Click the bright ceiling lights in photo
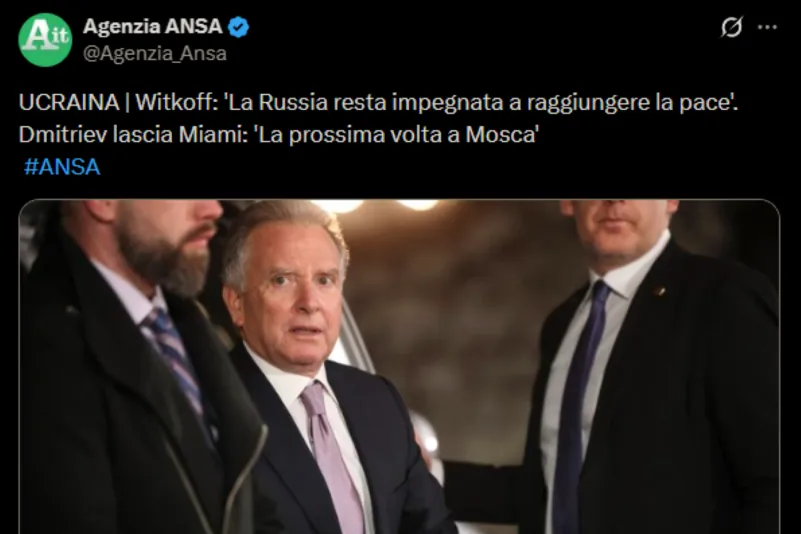This screenshot has height=534, width=801. (377, 205)
